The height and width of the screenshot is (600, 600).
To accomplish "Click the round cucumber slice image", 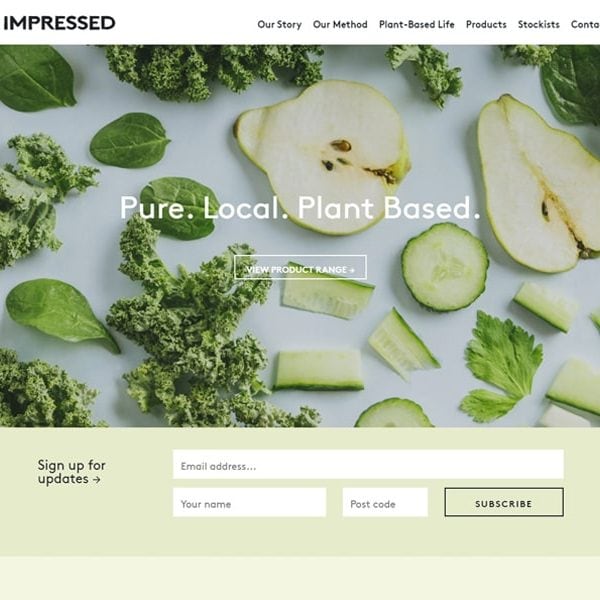I will click(445, 267).
